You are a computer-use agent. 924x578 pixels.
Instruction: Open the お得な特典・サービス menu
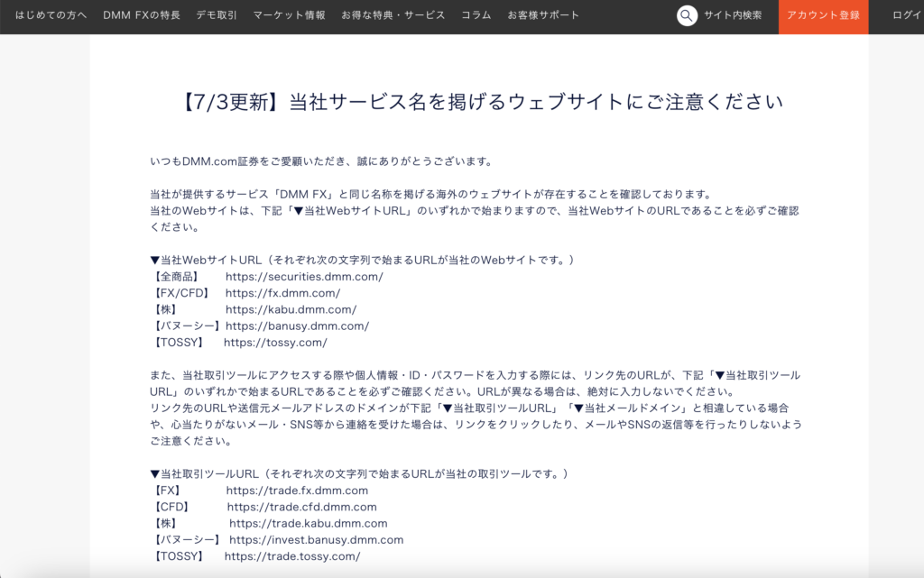393,15
